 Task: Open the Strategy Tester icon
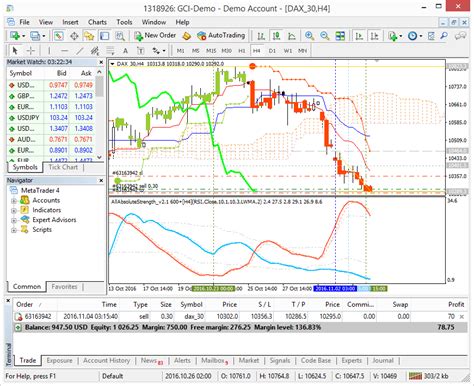(x=120, y=36)
